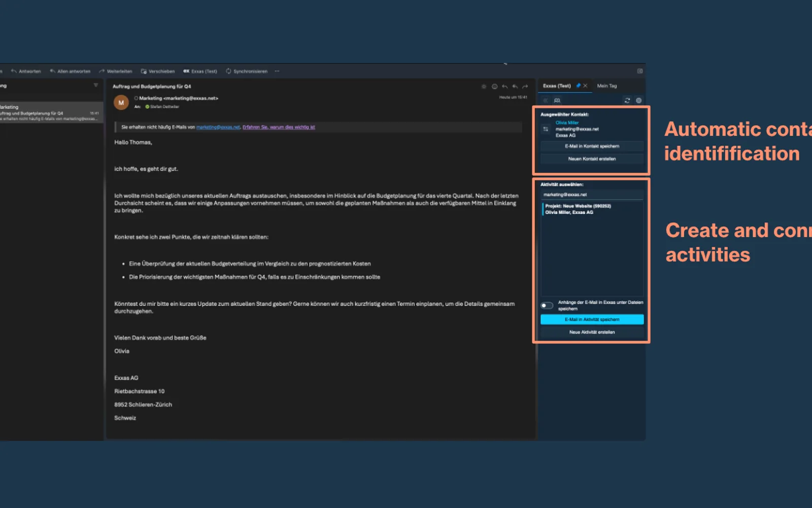
Task: Click the sender avatar M
Action: (121, 103)
